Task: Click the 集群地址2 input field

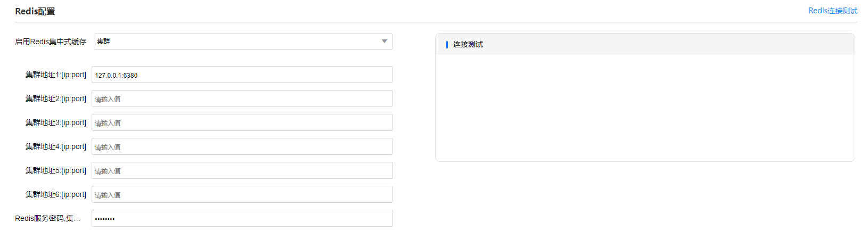Action: pos(242,99)
